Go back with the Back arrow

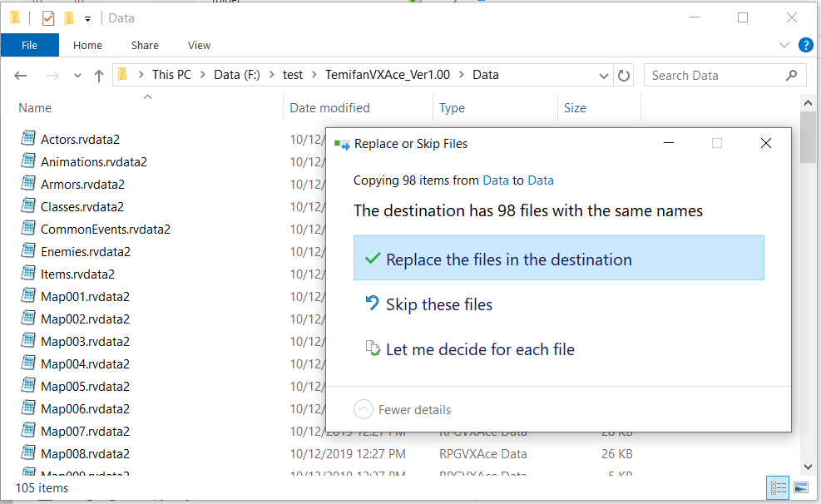(x=21, y=76)
